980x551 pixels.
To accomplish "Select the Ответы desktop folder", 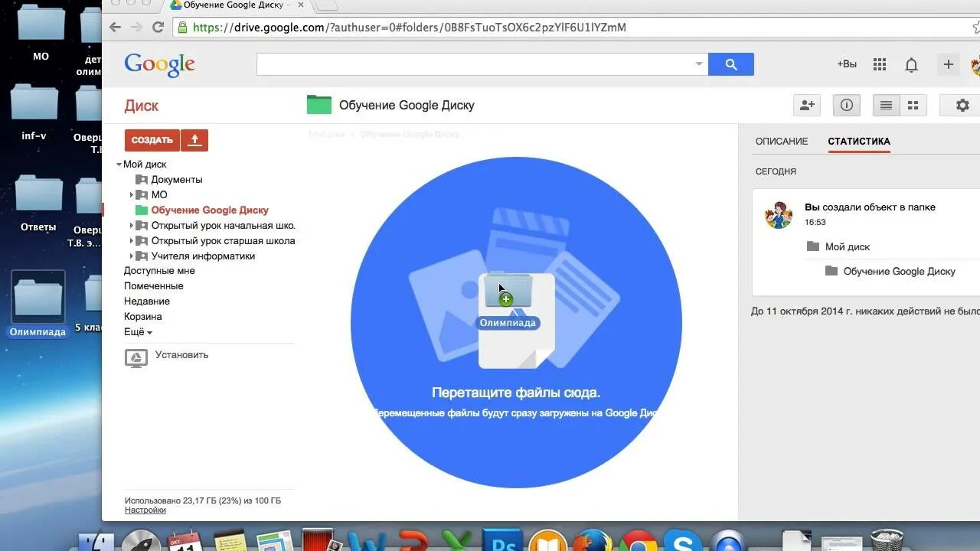I will coord(38,204).
